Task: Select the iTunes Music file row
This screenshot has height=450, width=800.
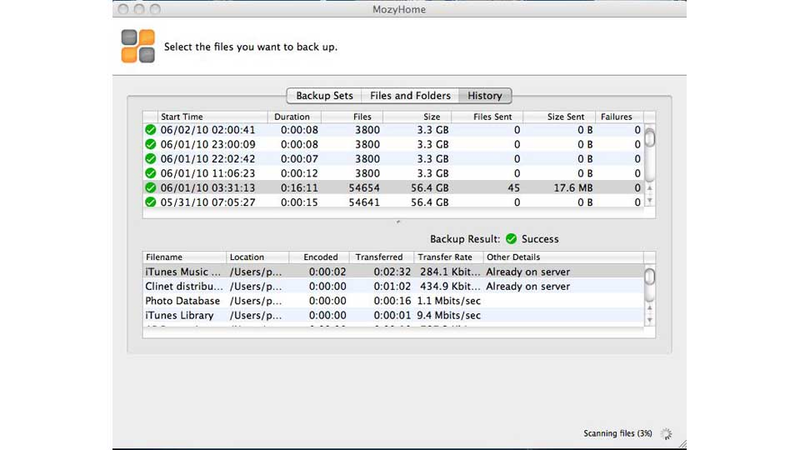Action: 393,272
